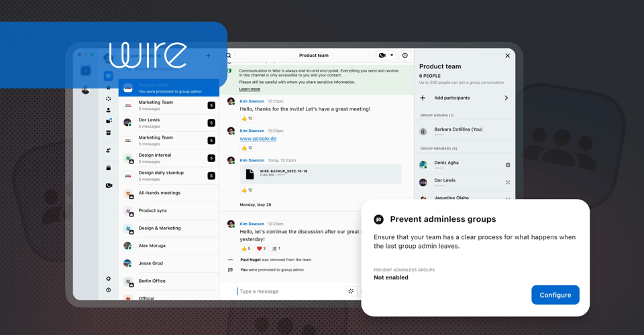Image resolution: width=644 pixels, height=335 pixels.
Task: Click thumbs-up reaction under www.google.de
Action: (x=247, y=148)
